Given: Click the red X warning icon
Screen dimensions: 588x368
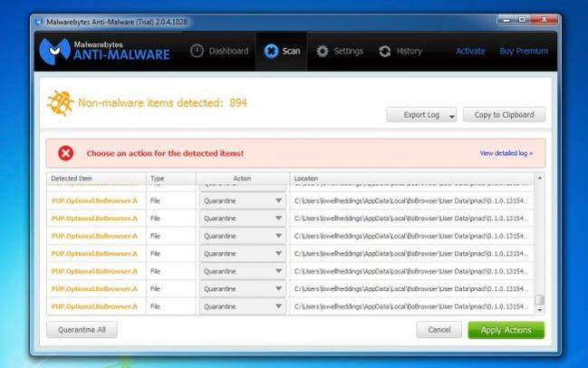Looking at the screenshot, I should (65, 153).
